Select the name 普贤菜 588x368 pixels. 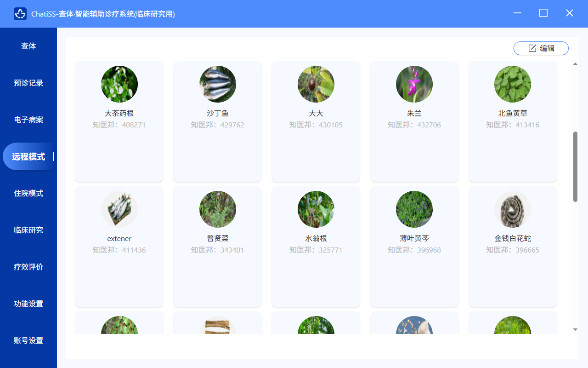[218, 238]
